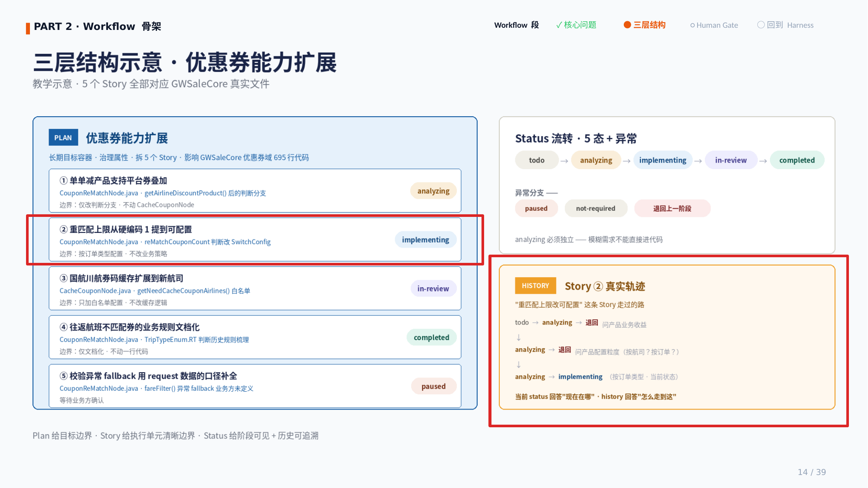
Task: Click the PART 2 · Workflow 骨架 header
Action: point(98,26)
